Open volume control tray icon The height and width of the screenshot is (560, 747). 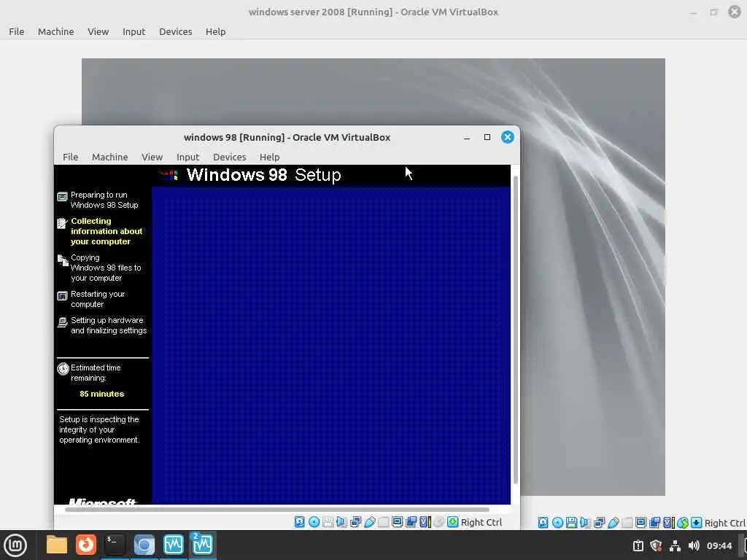coord(694,545)
